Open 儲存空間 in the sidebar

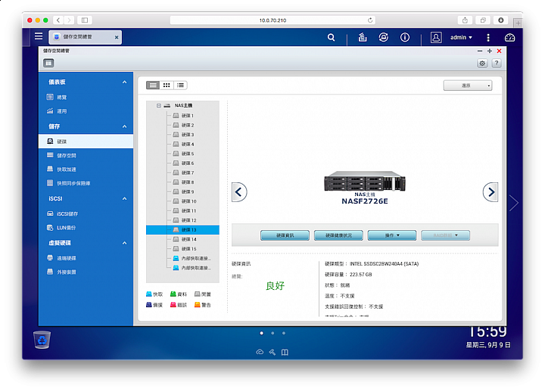(x=86, y=155)
